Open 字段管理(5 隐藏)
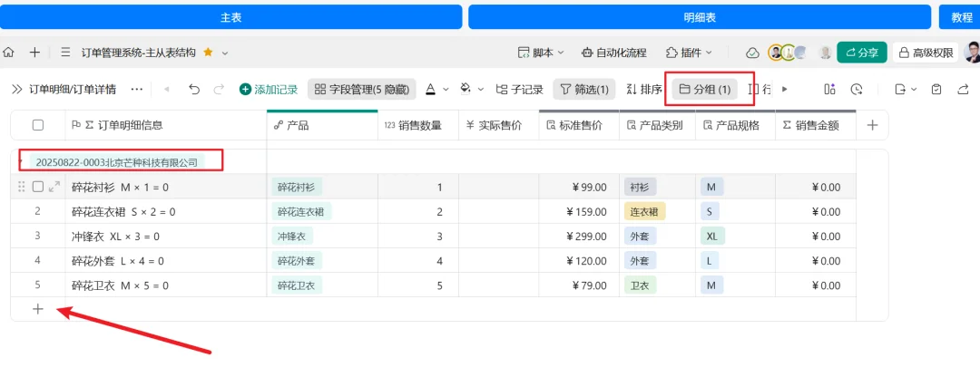The image size is (980, 377). (x=362, y=89)
